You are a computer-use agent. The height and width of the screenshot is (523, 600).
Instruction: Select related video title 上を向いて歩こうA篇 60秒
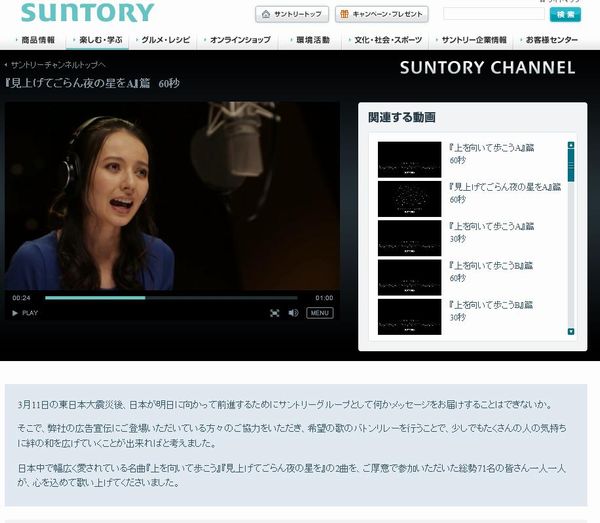492,153
